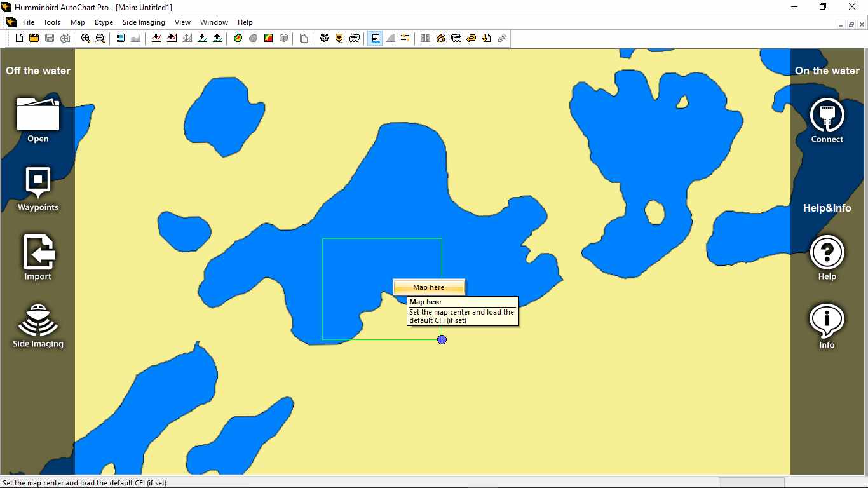Click the Import sidebar icon
Viewport: 868px width, 488px height.
[x=38, y=257]
